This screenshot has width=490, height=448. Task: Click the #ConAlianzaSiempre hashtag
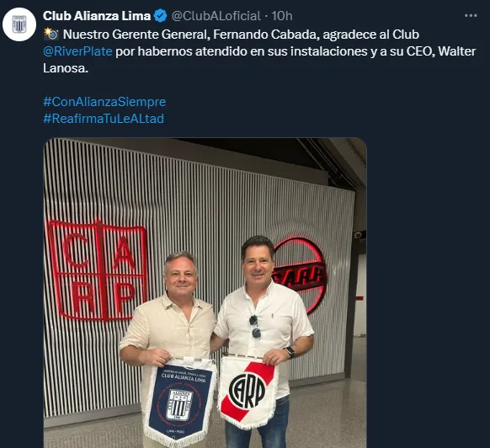(104, 102)
